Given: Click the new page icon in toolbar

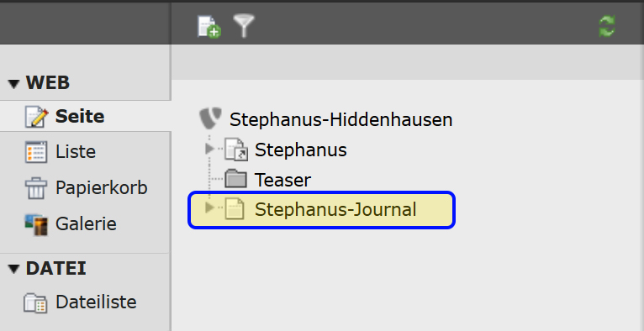Looking at the screenshot, I should coord(209,27).
